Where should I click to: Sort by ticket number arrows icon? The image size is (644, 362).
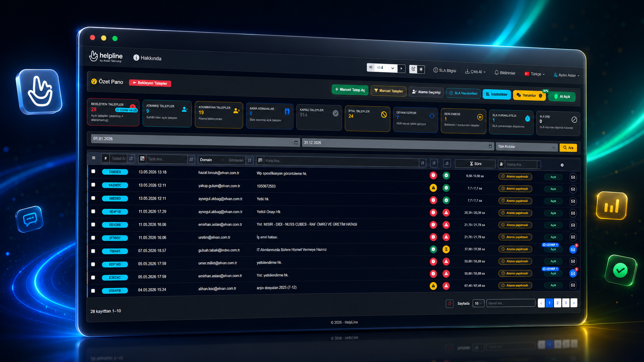(x=131, y=158)
